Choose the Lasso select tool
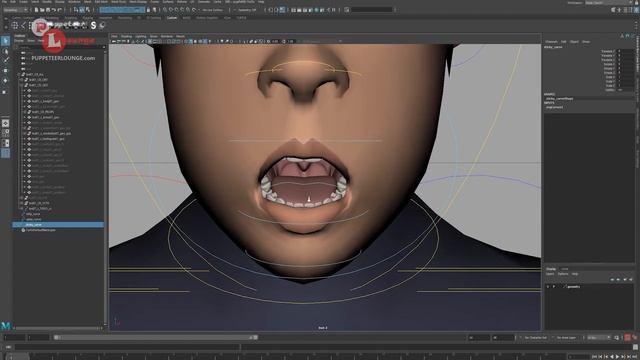 click(x=5, y=51)
